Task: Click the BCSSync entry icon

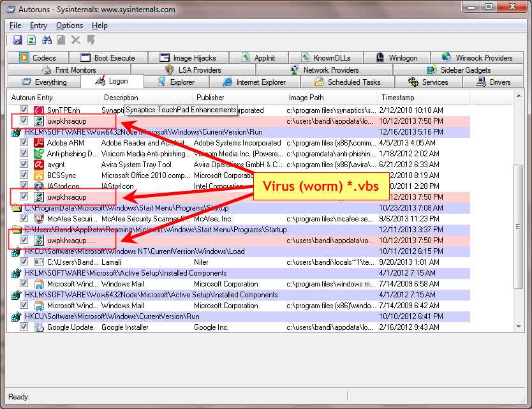Action: tap(39, 175)
